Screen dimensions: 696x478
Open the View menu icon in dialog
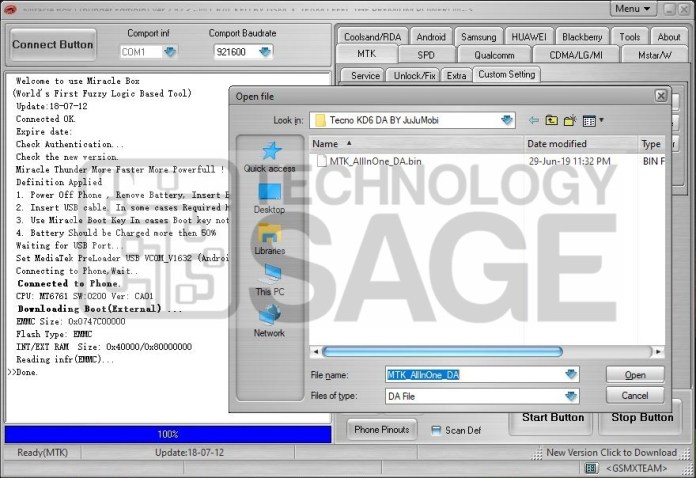(x=593, y=120)
